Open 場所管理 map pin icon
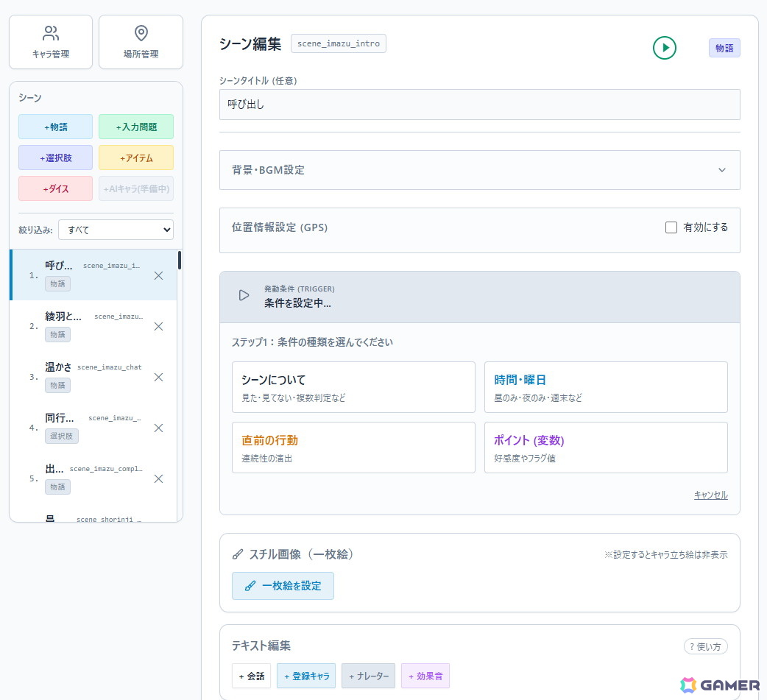Image resolution: width=767 pixels, height=700 pixels. (141, 33)
